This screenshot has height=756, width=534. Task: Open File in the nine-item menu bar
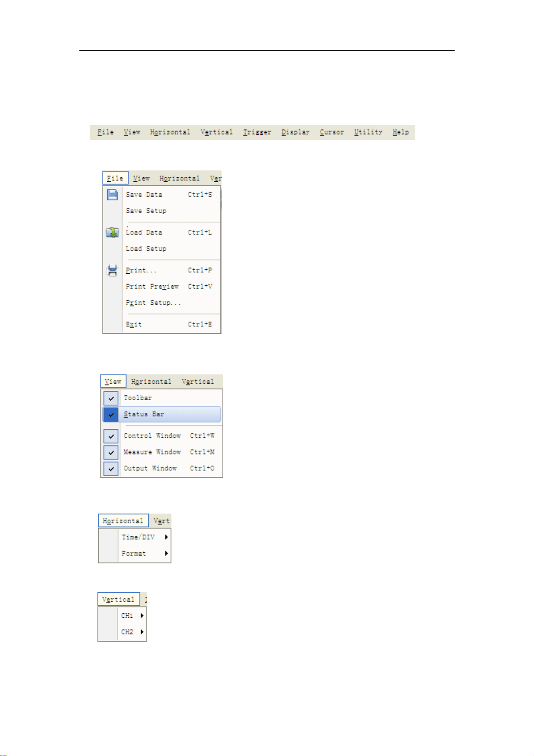click(x=105, y=132)
